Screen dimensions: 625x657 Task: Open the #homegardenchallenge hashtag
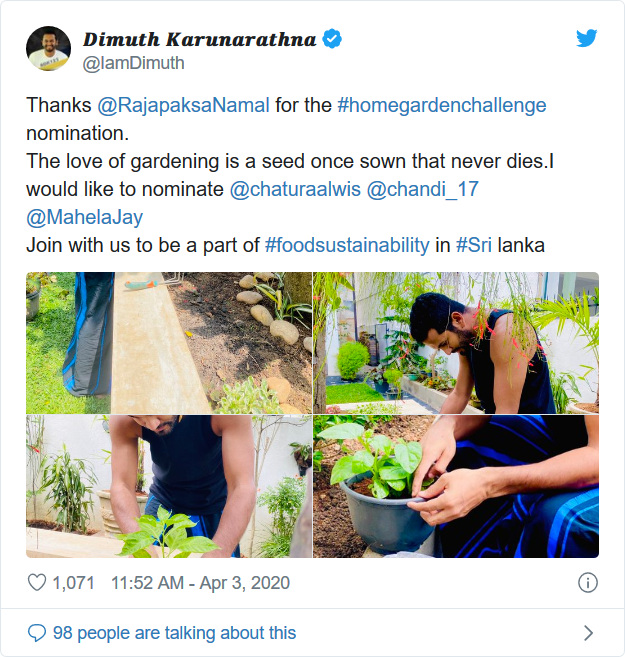point(442,105)
